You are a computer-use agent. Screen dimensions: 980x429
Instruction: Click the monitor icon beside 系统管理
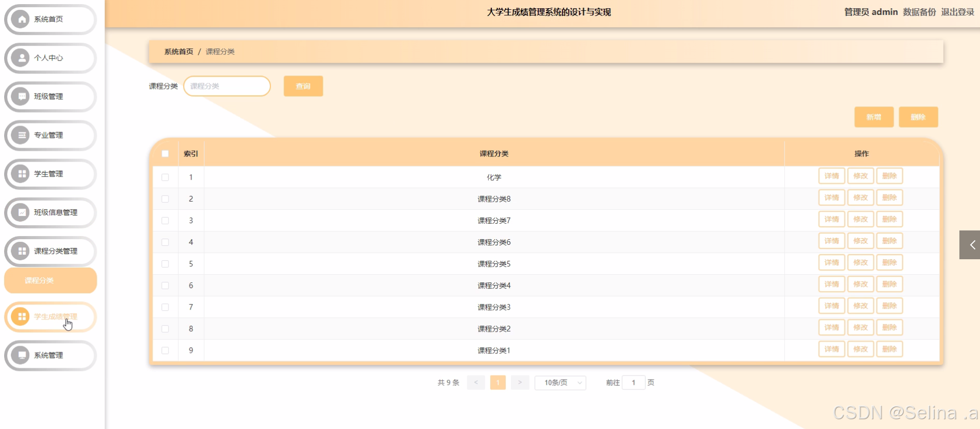[21, 355]
